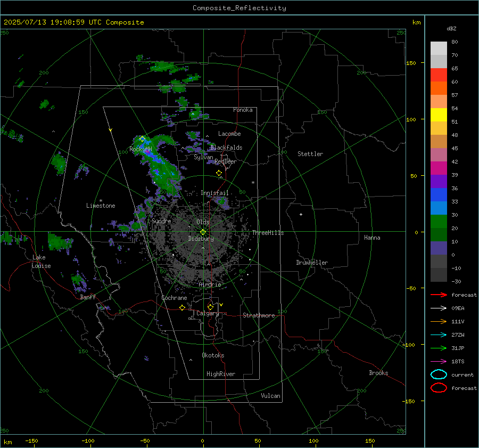Click the dBZ scale heading
This screenshot has height=448, width=479.
451,28
